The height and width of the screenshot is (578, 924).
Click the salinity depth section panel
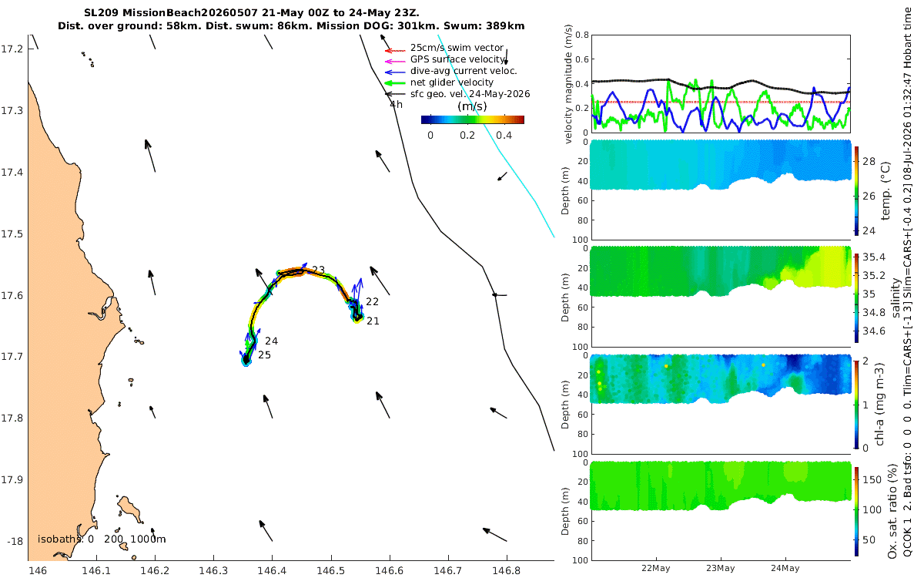(x=721, y=297)
